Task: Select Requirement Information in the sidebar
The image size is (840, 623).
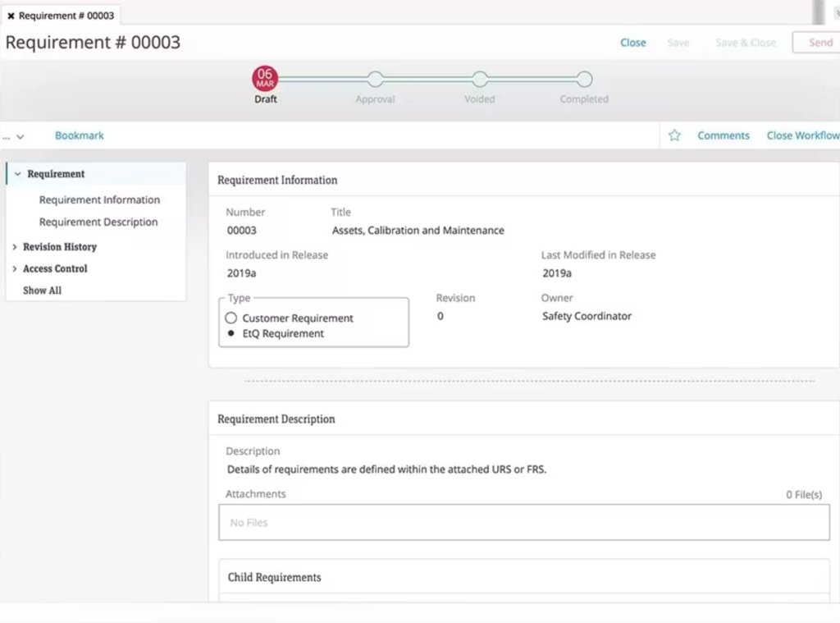Action: click(x=99, y=199)
